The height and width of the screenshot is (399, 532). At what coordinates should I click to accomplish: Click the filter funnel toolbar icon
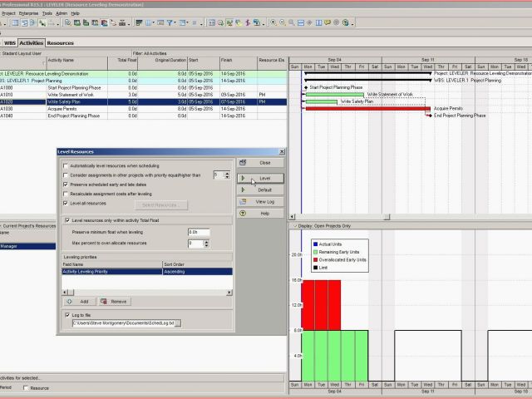point(170,24)
